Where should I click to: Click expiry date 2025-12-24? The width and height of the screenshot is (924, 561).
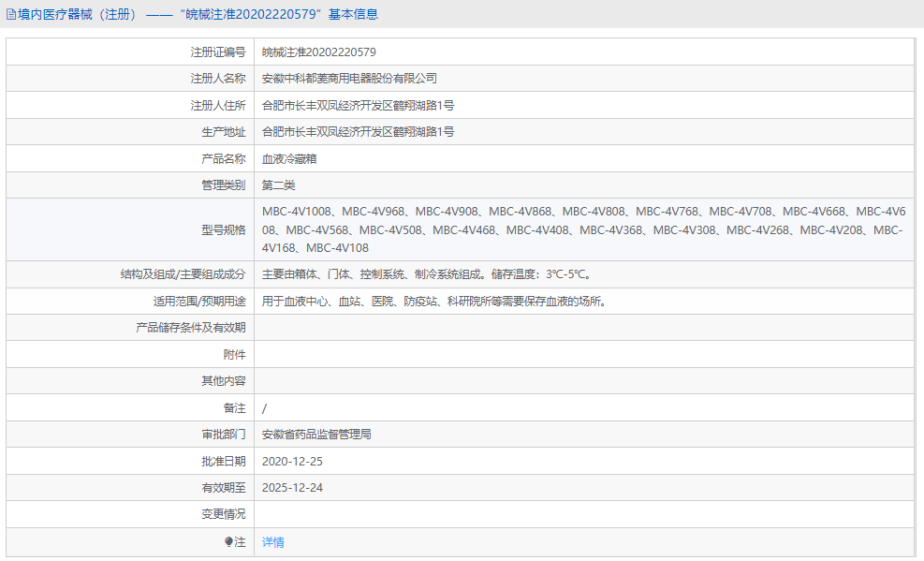click(x=292, y=488)
